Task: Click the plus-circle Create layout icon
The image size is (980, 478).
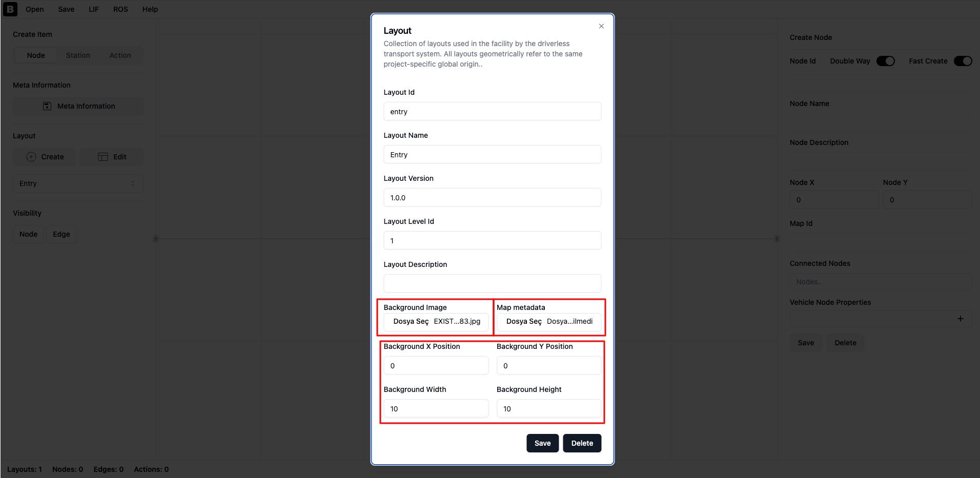Action: point(31,157)
